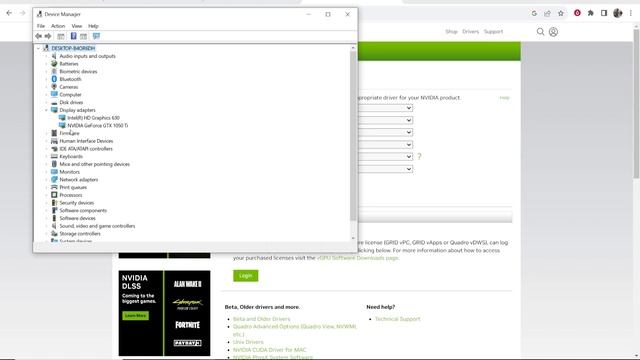Open the Shop link in NVIDIA header
The width and height of the screenshot is (640, 360).
451,31
